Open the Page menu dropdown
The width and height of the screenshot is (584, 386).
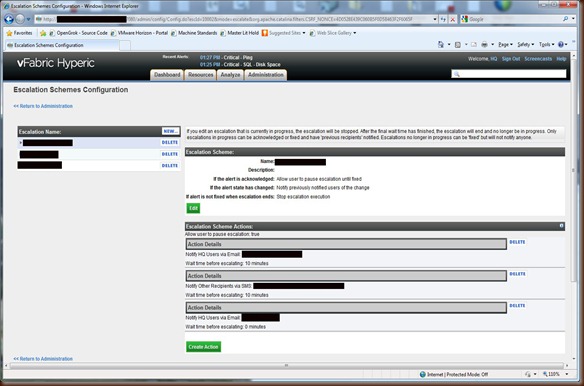coord(505,45)
